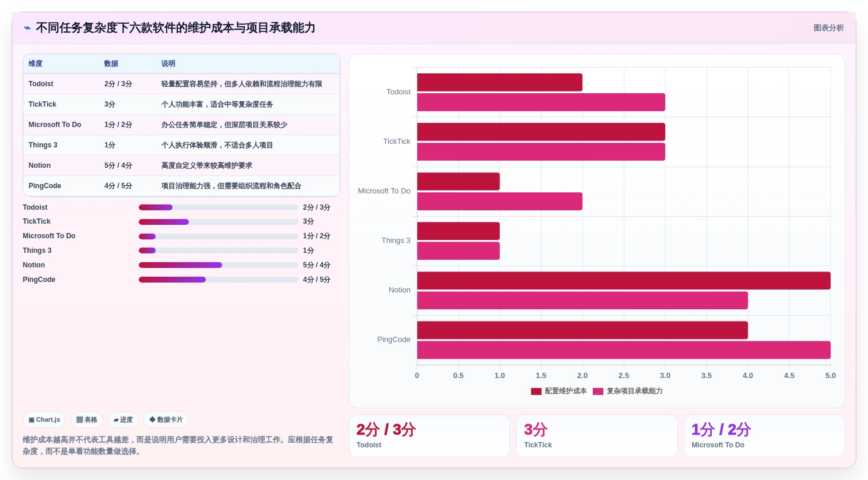The height and width of the screenshot is (480, 868).
Task: Click the footnote starting 维护成本越高并不代表工具越差
Action: pyautogui.click(x=178, y=446)
